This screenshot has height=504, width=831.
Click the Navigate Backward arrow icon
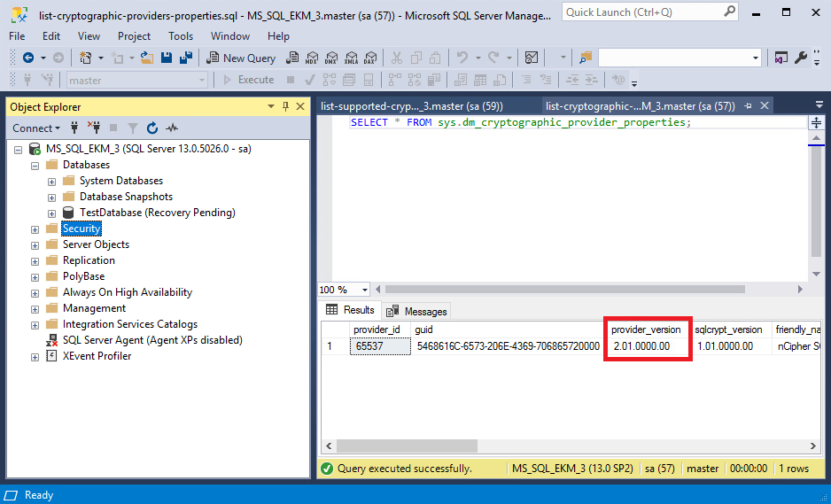pyautogui.click(x=28, y=58)
